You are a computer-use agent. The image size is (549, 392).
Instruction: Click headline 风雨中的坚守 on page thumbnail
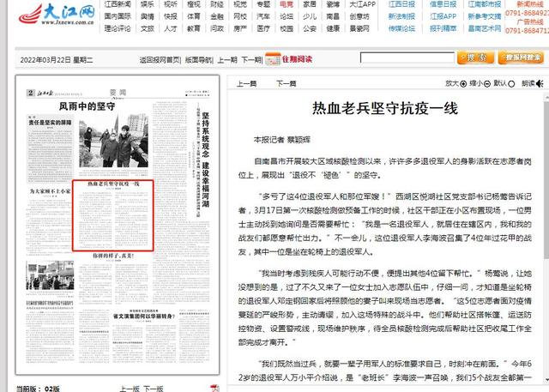pyautogui.click(x=87, y=106)
